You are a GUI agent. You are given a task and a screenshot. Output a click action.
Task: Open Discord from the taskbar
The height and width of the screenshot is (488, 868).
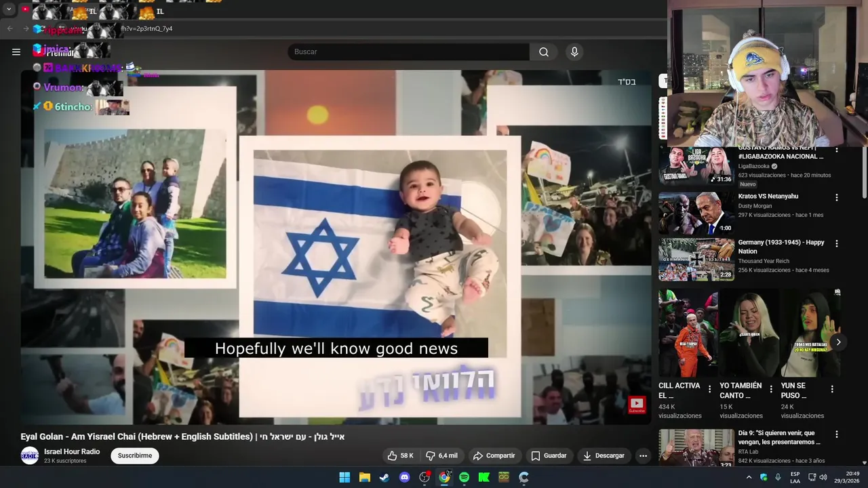tap(404, 477)
